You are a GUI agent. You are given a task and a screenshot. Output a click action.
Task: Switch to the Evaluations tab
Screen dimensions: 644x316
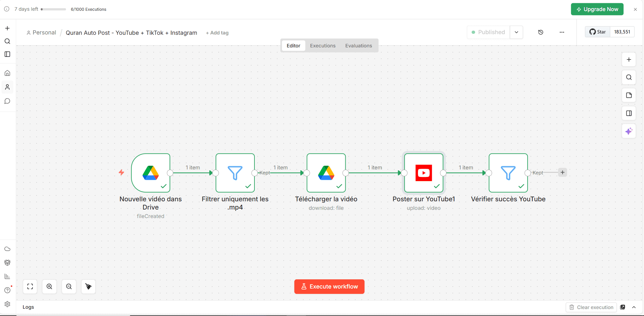[359, 46]
